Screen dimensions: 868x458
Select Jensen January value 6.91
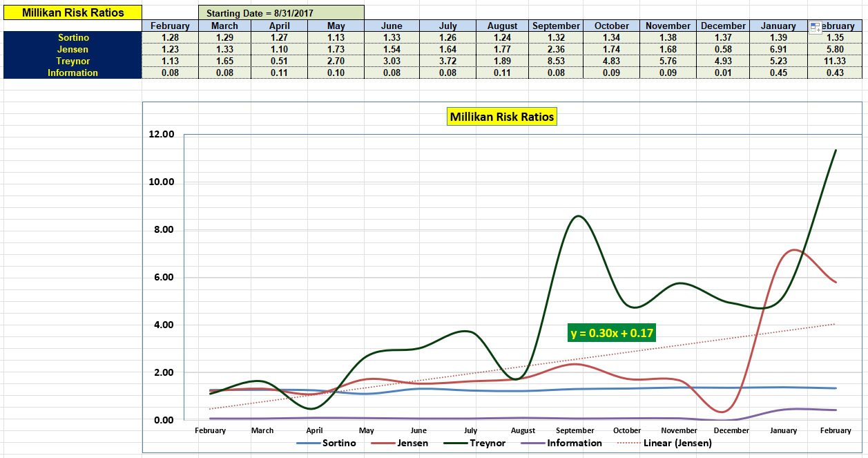779,49
